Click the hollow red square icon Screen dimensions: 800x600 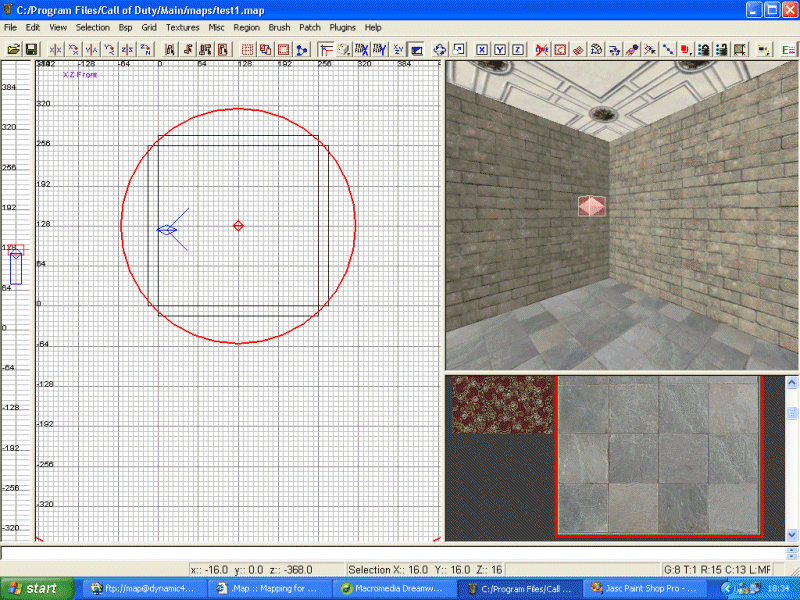[x=283, y=49]
